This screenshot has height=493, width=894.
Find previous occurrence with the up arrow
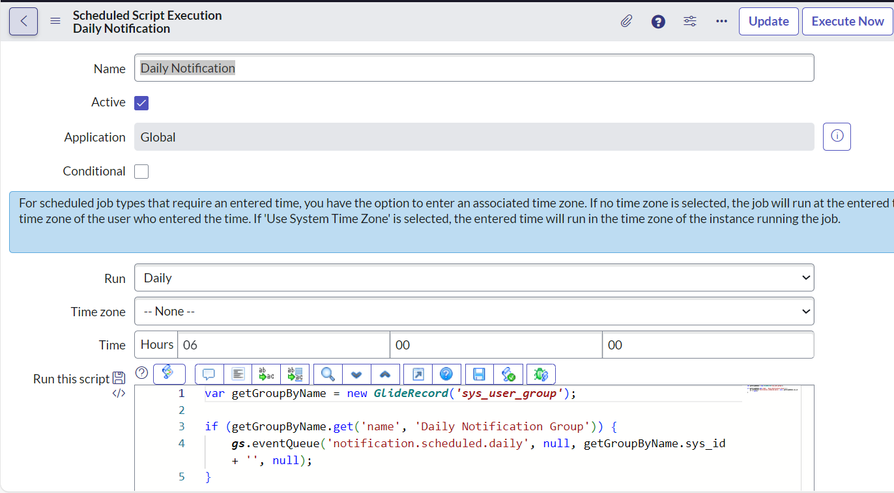point(385,374)
